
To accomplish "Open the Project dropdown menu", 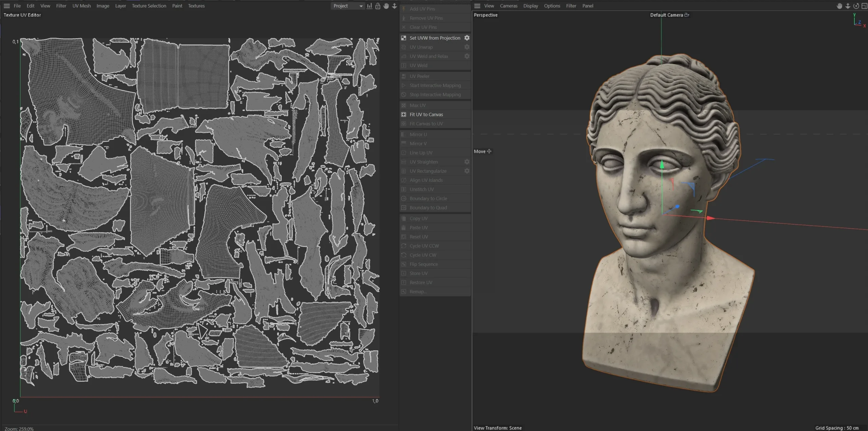I will pos(347,6).
